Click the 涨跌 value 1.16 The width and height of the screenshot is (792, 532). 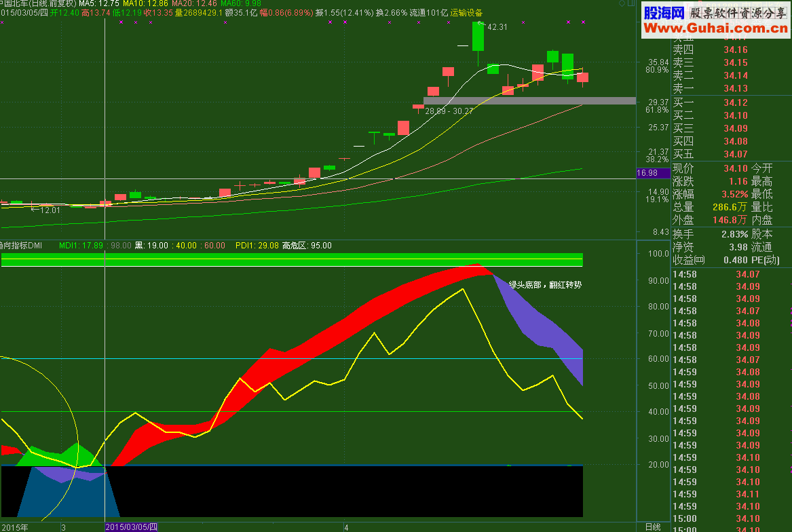tap(738, 181)
